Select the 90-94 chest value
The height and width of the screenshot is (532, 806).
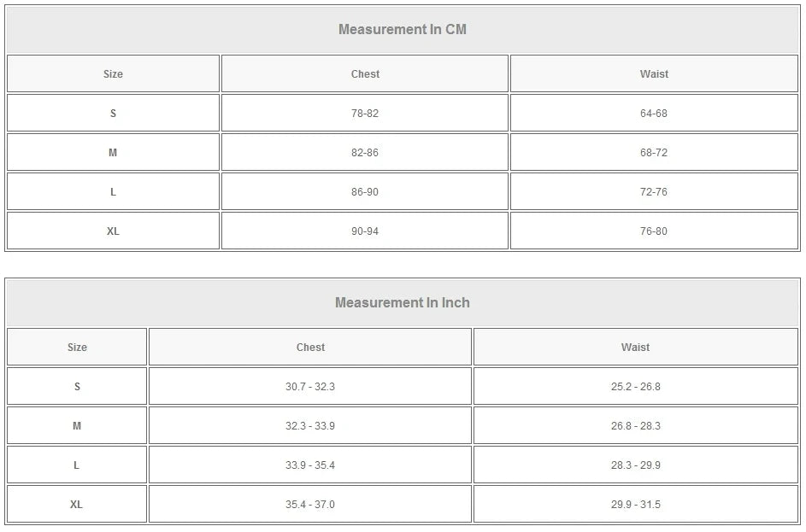click(365, 231)
